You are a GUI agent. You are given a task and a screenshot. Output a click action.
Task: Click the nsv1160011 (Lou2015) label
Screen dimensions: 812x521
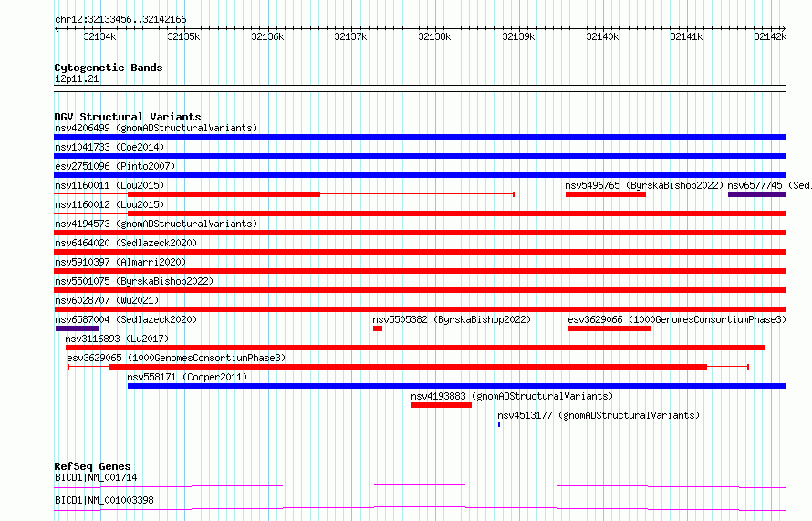[109, 185]
